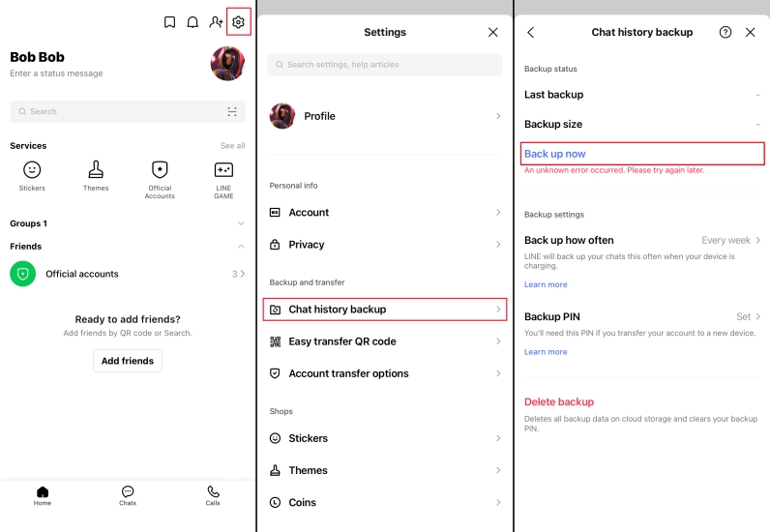Expand the Groups 1 section
Viewport: 770px width, 532px height.
click(241, 223)
